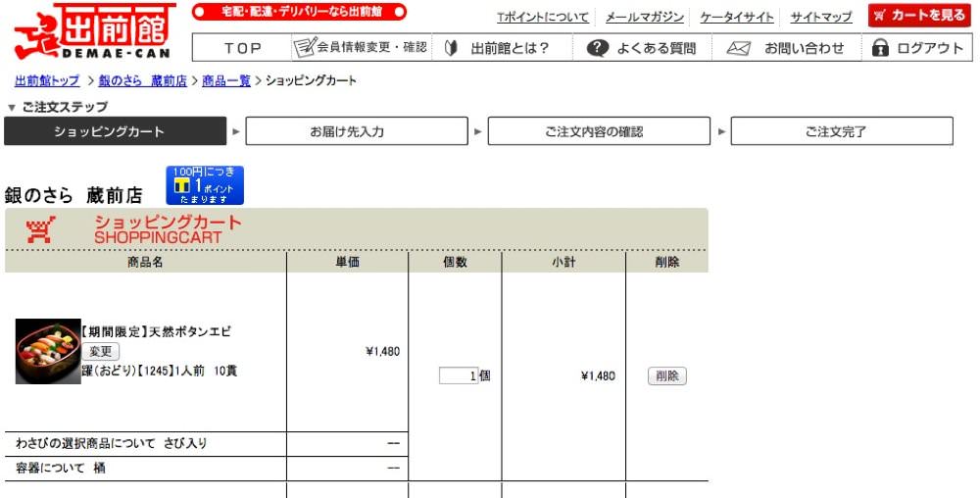The image size is (980, 498).
Task: Open cart via カートを見る button
Action: click(x=919, y=15)
